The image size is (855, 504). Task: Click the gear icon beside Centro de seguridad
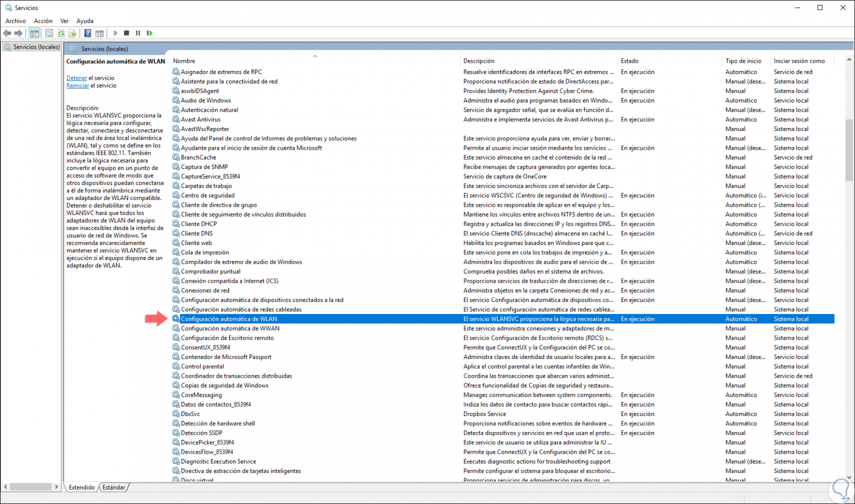(176, 195)
